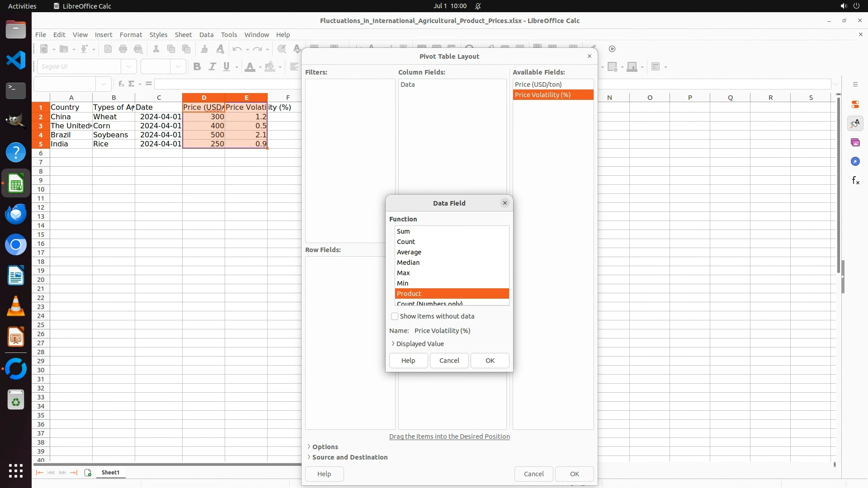This screenshot has width=868, height=488.
Task: Click OK in the Data Field dialog
Action: click(x=490, y=361)
